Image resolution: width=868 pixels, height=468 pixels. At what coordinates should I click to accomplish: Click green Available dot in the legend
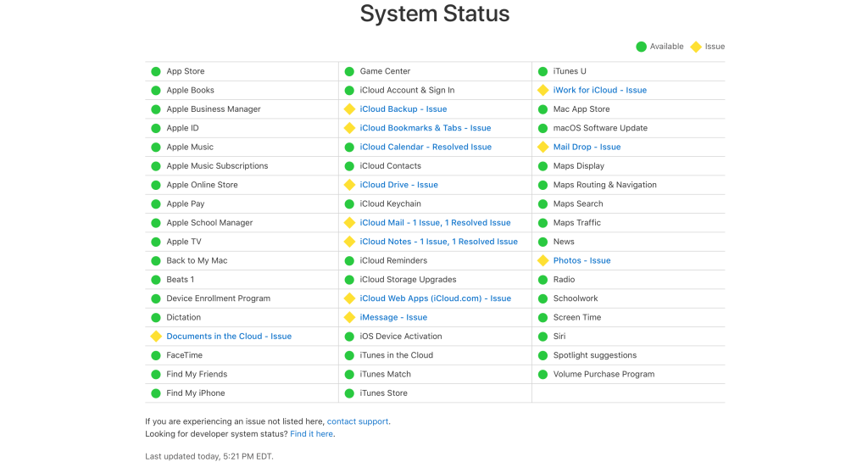(641, 47)
